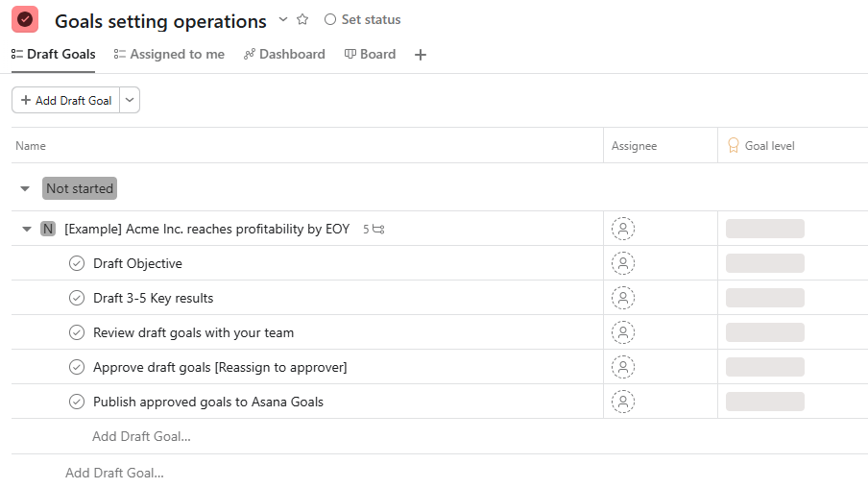The image size is (868, 488).
Task: Open project actions chevron beside title
Action: coord(283,19)
